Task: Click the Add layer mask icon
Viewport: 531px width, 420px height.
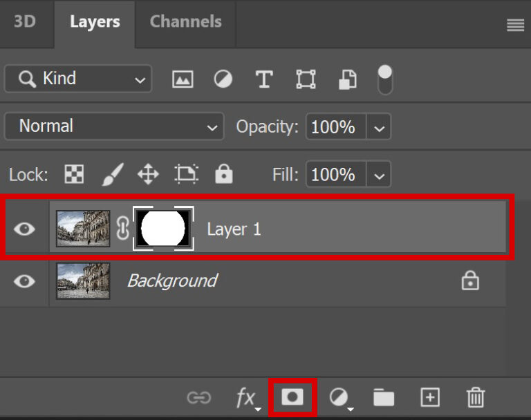Action: (293, 397)
